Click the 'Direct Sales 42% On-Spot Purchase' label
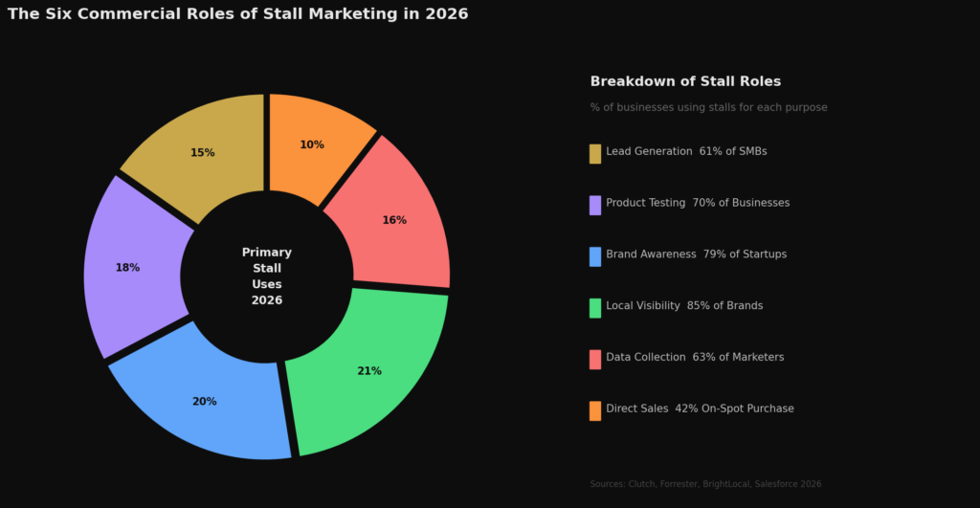The image size is (980, 508). tap(700, 409)
